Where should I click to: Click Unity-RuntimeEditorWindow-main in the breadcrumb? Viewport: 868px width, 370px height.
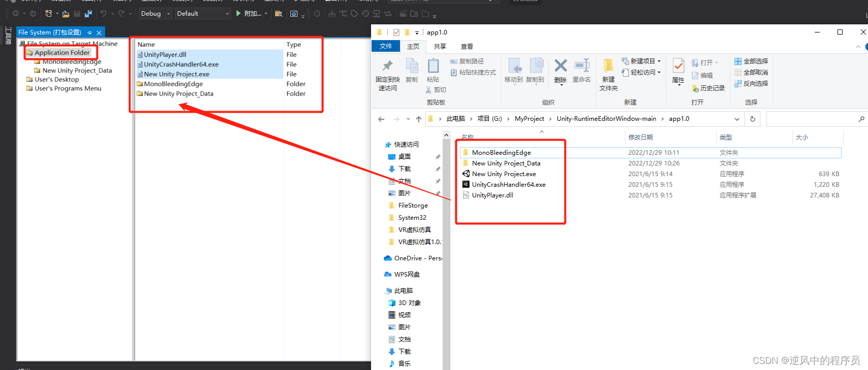607,119
